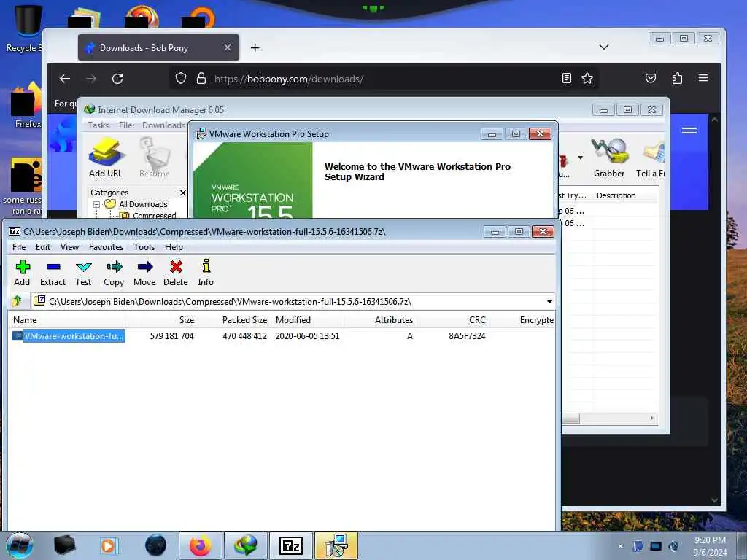Screen dimensions: 747x560
Task: Click the Resume icon in Download Manager
Action: [x=155, y=158]
